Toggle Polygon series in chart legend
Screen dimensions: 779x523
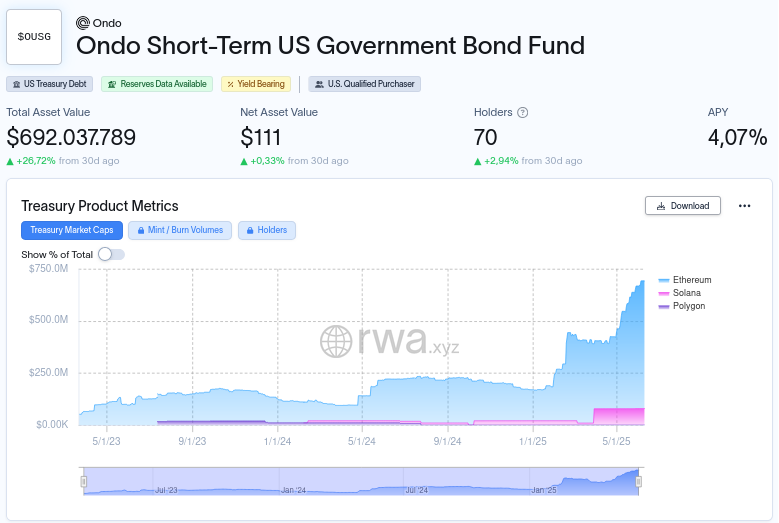click(688, 306)
